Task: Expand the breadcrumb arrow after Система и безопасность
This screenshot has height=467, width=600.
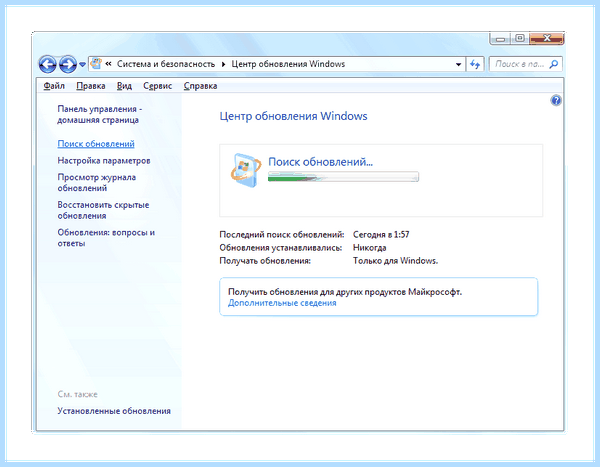Action: [x=223, y=64]
